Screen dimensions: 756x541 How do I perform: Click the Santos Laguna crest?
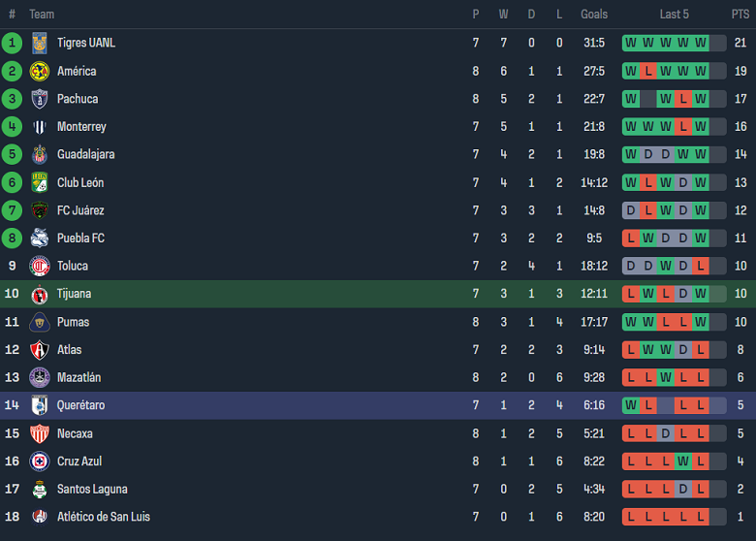(x=40, y=490)
